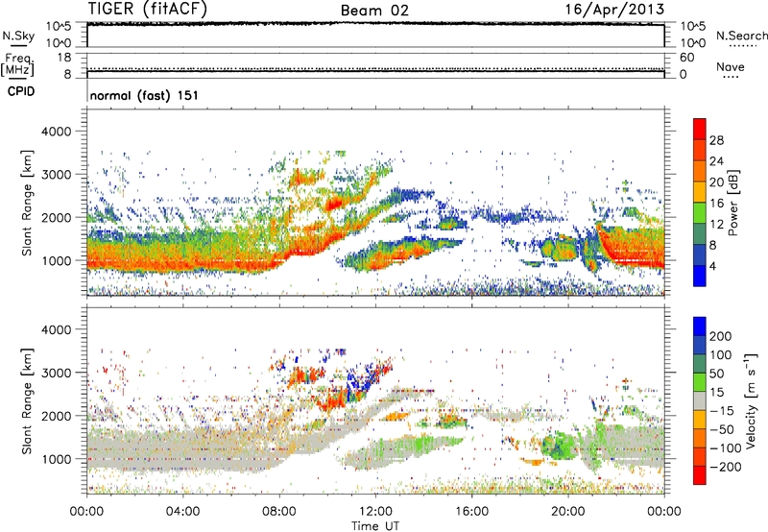
Task: Pick the gray segment of Velocity colorbar
Action: point(700,401)
